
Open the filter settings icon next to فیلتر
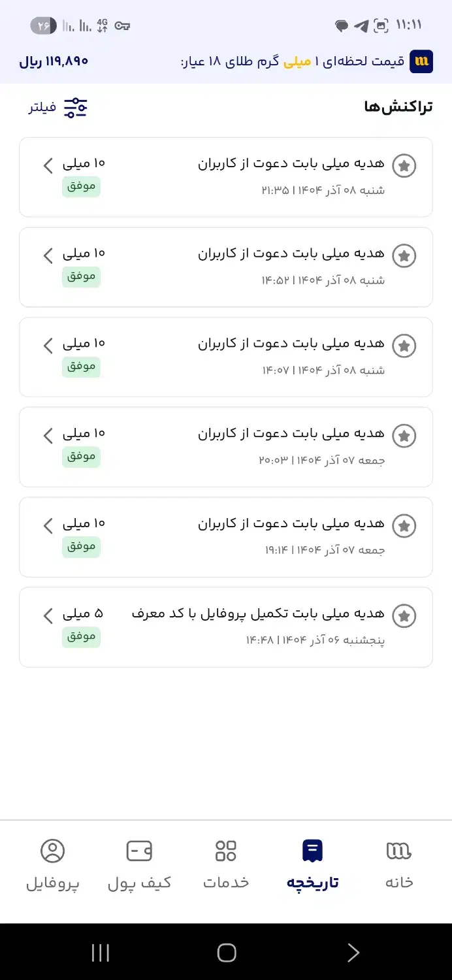coord(74,108)
